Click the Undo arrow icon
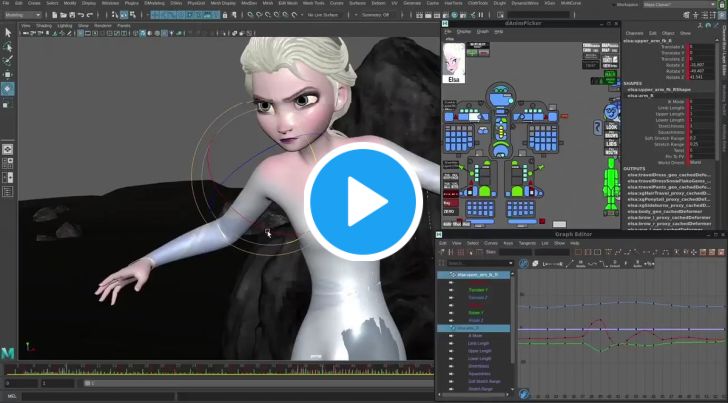Viewport: 728px width, 403px height. click(81, 15)
